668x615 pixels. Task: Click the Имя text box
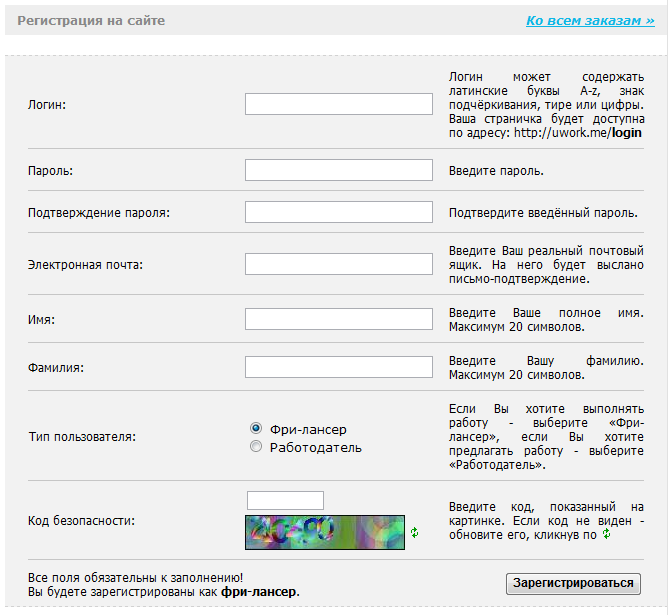(x=338, y=319)
